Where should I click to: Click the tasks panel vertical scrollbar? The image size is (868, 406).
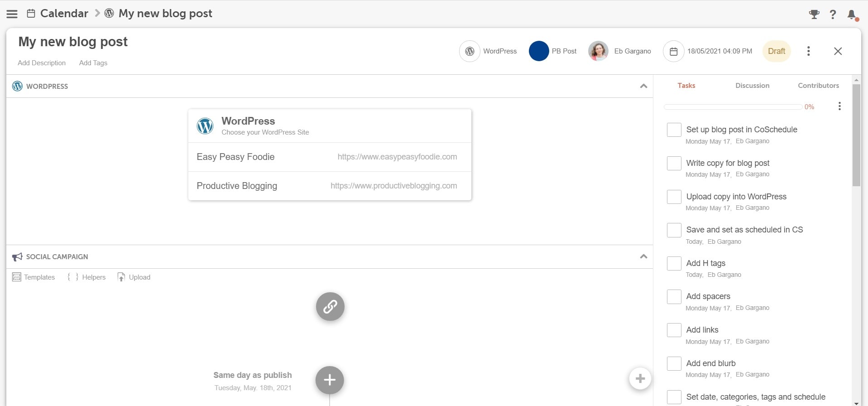pos(856,135)
